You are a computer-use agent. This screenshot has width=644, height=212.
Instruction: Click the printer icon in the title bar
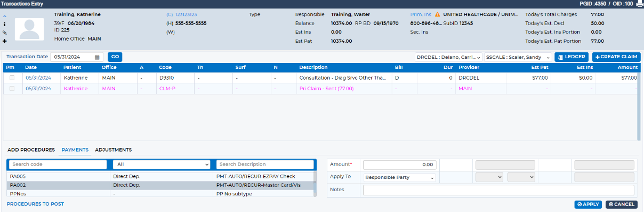(x=640, y=4)
